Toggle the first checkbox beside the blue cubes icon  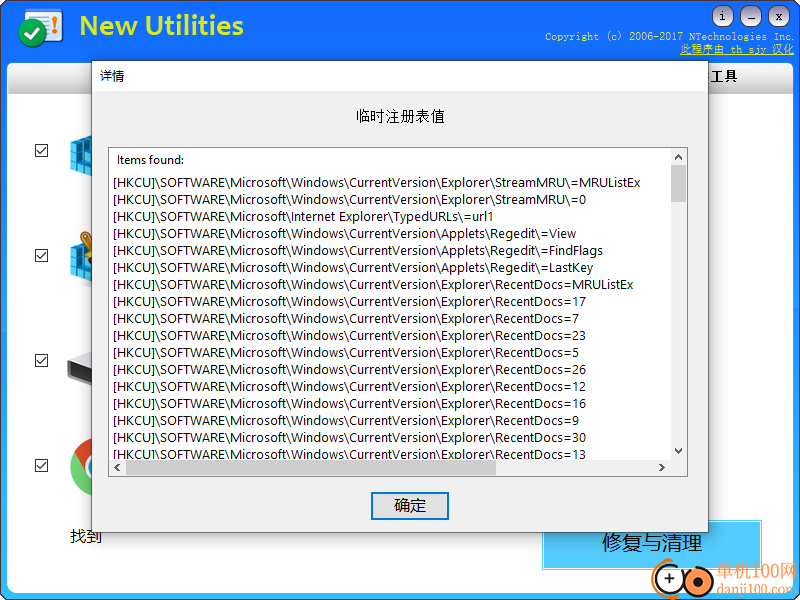(x=41, y=151)
